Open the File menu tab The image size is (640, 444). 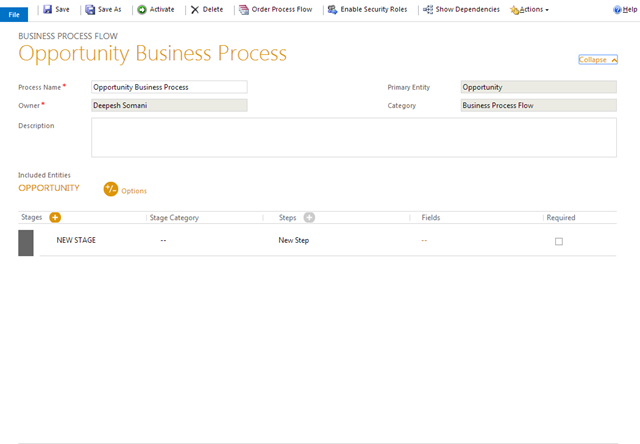coord(14,14)
